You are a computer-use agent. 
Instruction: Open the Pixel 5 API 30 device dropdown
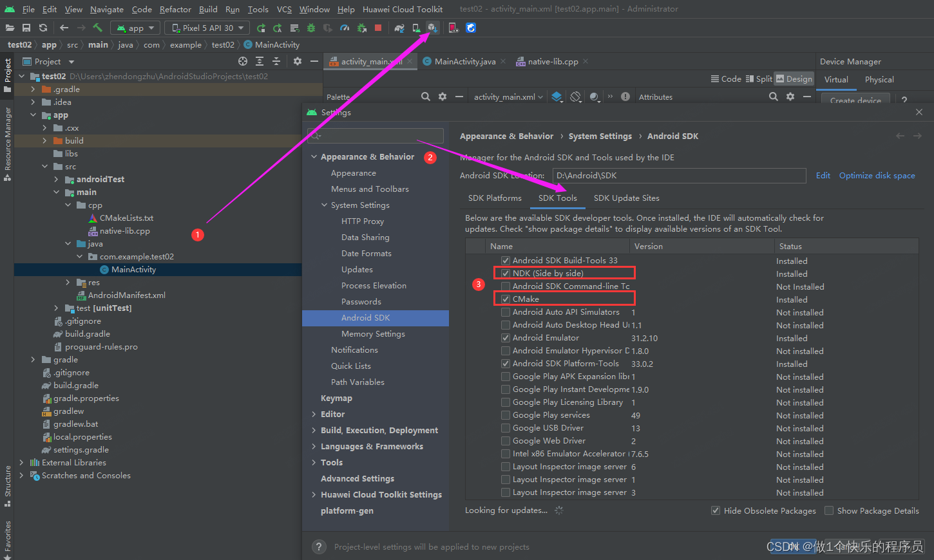[x=207, y=28]
